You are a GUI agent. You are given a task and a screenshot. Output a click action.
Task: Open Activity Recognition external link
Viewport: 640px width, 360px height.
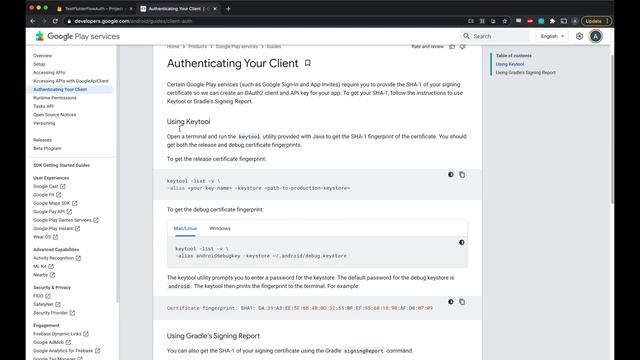click(x=57, y=258)
